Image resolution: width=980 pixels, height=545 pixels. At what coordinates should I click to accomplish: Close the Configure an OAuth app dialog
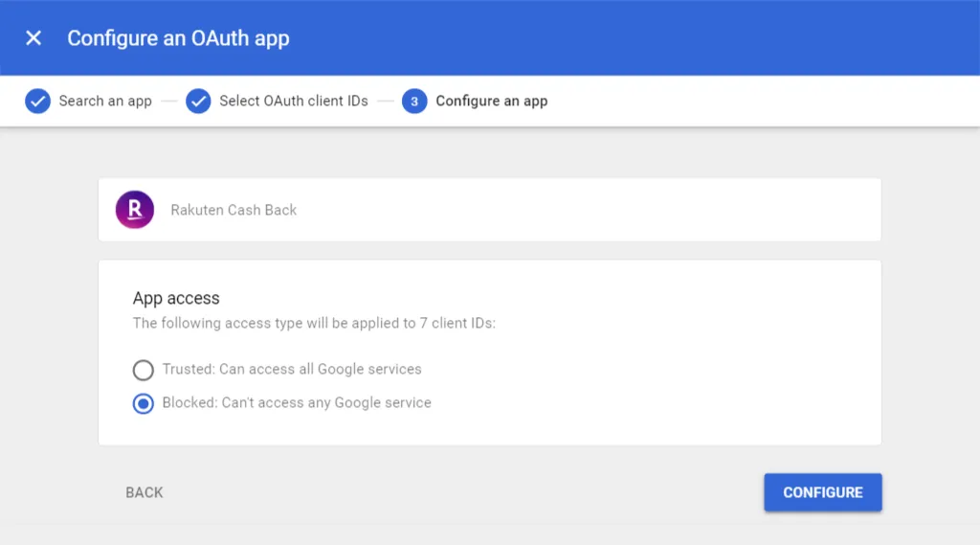coord(33,38)
